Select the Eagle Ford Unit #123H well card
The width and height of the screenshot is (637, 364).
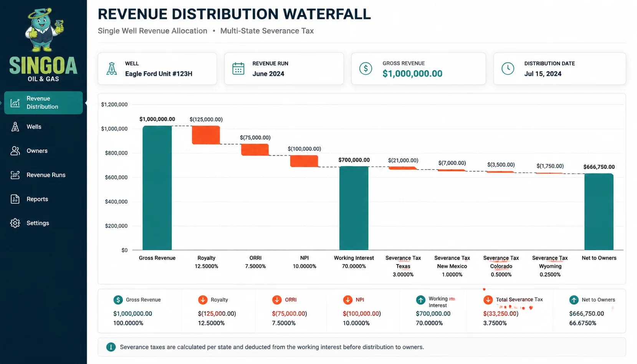157,69
